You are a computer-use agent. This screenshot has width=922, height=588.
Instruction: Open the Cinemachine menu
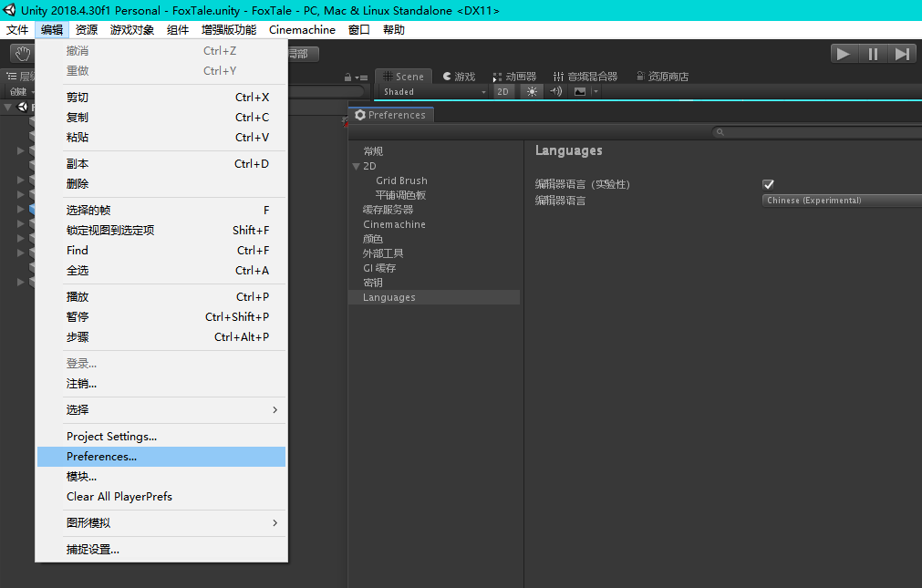pos(302,30)
